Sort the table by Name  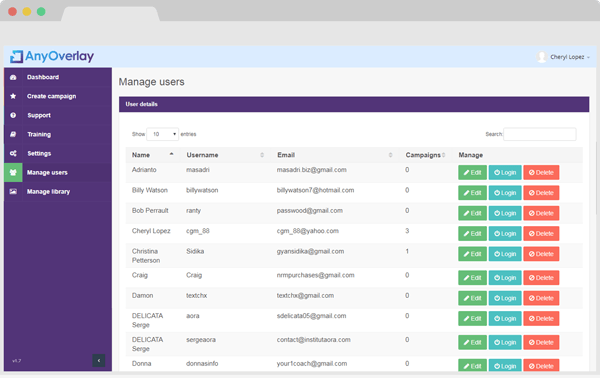point(153,155)
